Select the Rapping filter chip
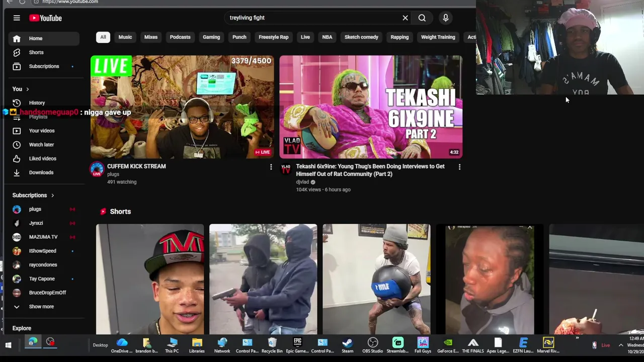Image resolution: width=644 pixels, height=362 pixels. (x=399, y=37)
